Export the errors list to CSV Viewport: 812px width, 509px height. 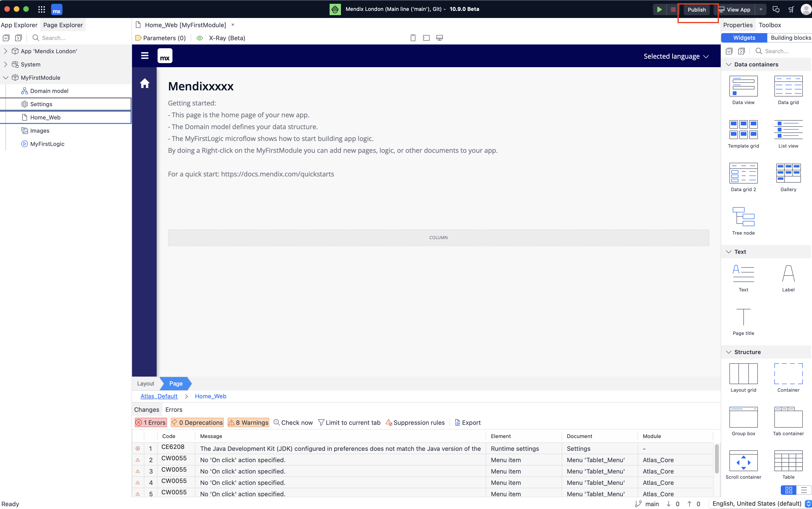click(468, 422)
